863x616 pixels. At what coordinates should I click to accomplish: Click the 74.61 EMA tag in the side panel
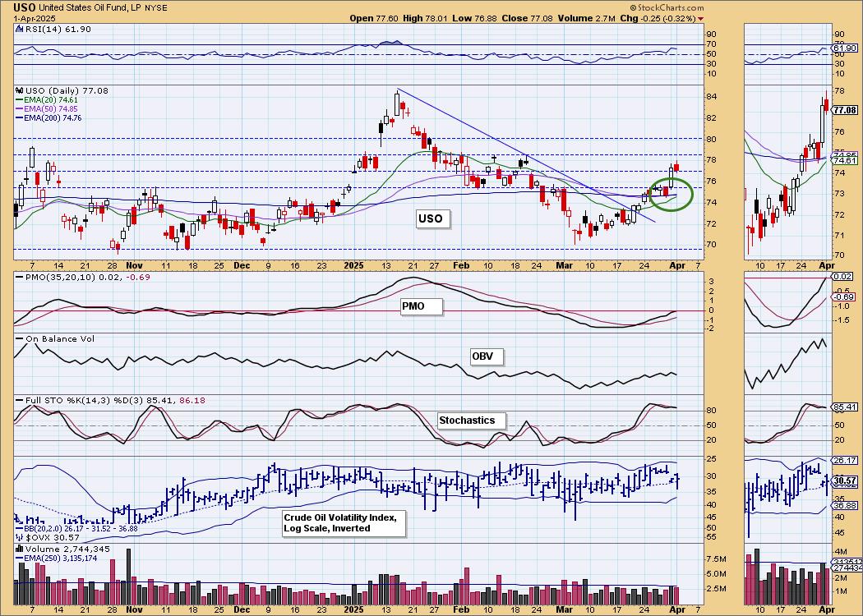point(845,161)
